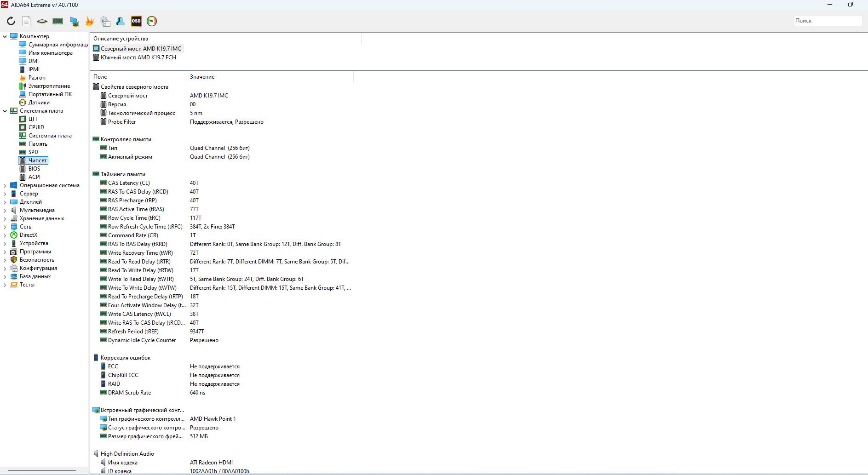
Task: Expand the Безопасность tree node
Action: click(x=5, y=260)
